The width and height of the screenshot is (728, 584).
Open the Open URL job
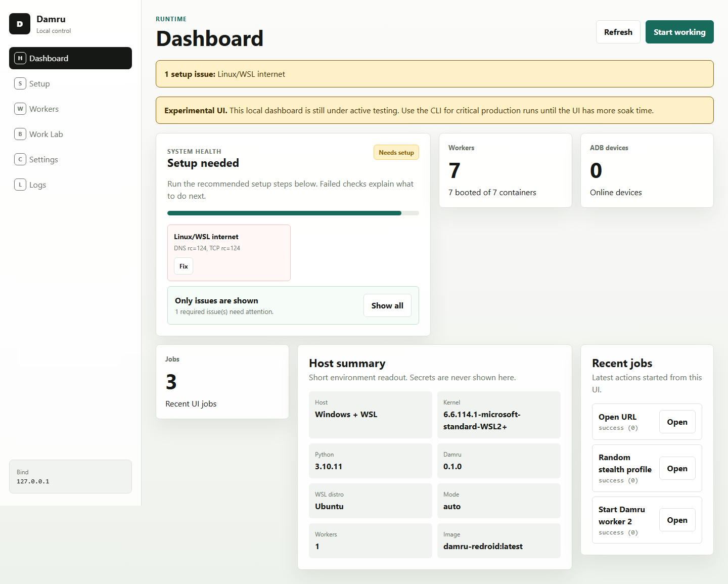(677, 422)
